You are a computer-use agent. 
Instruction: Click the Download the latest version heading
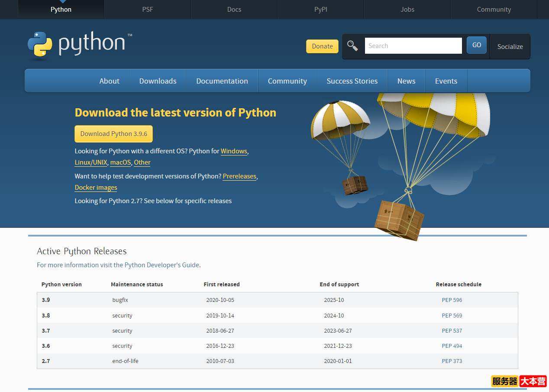point(175,113)
